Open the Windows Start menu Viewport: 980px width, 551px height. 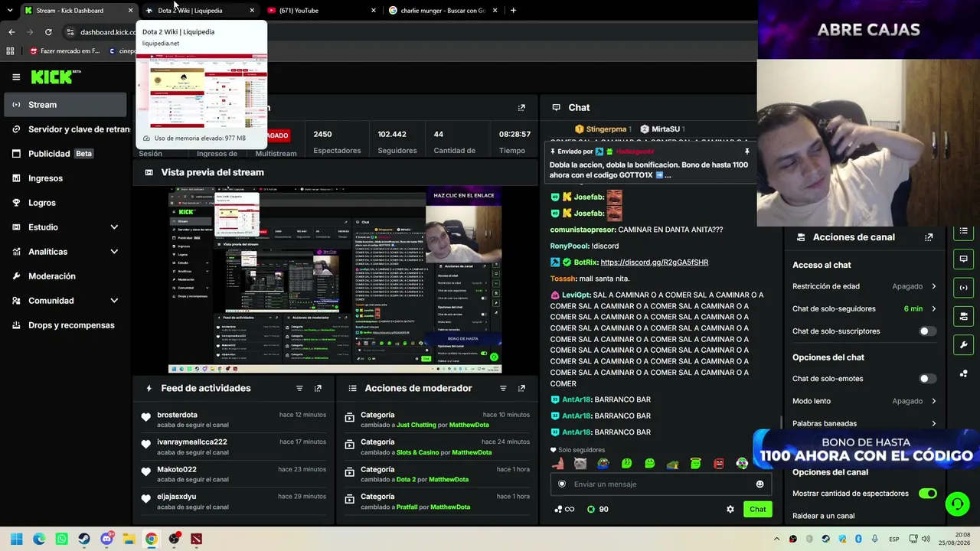(17, 539)
